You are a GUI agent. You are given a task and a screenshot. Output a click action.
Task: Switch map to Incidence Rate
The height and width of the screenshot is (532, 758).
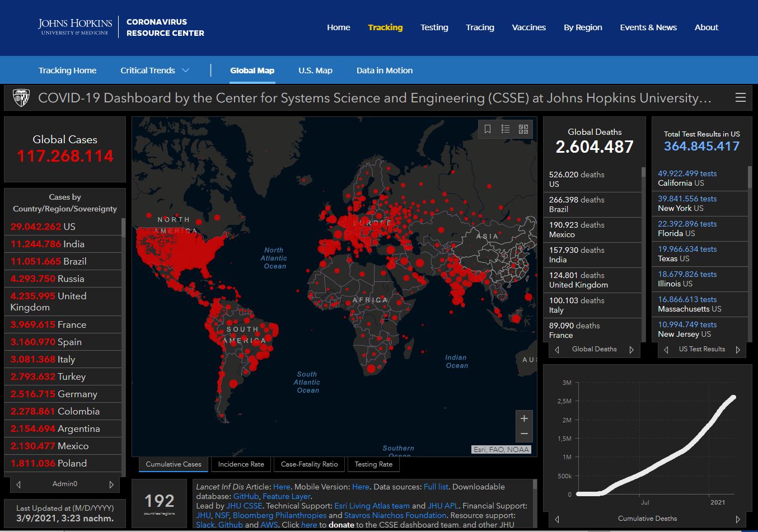click(241, 464)
